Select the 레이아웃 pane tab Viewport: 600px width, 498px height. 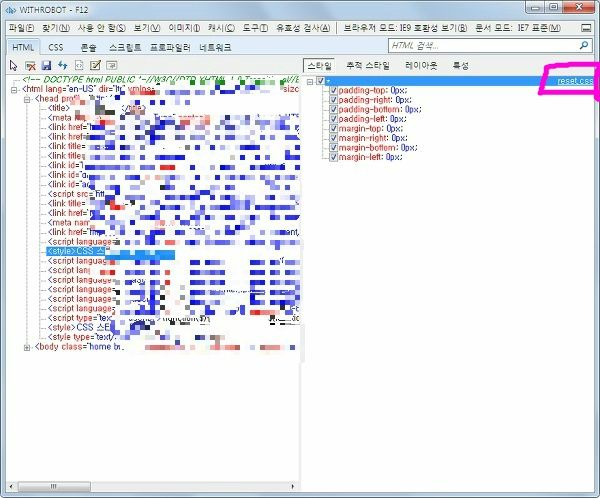coord(421,65)
